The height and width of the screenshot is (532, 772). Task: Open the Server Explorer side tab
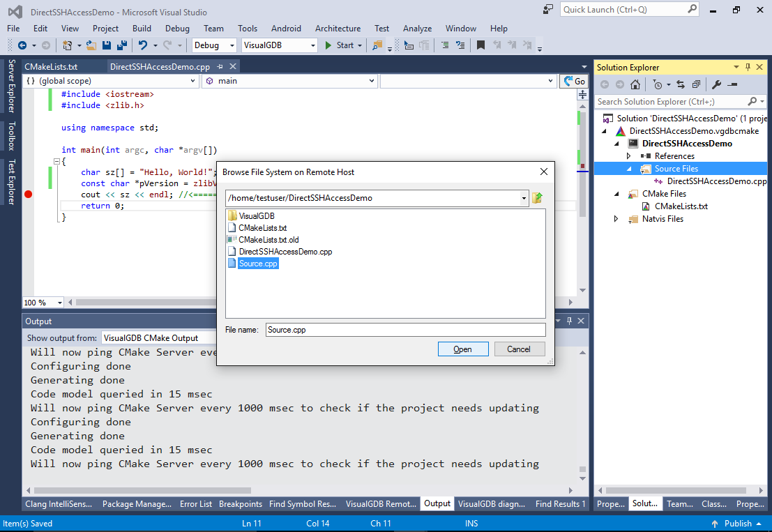[x=11, y=86]
